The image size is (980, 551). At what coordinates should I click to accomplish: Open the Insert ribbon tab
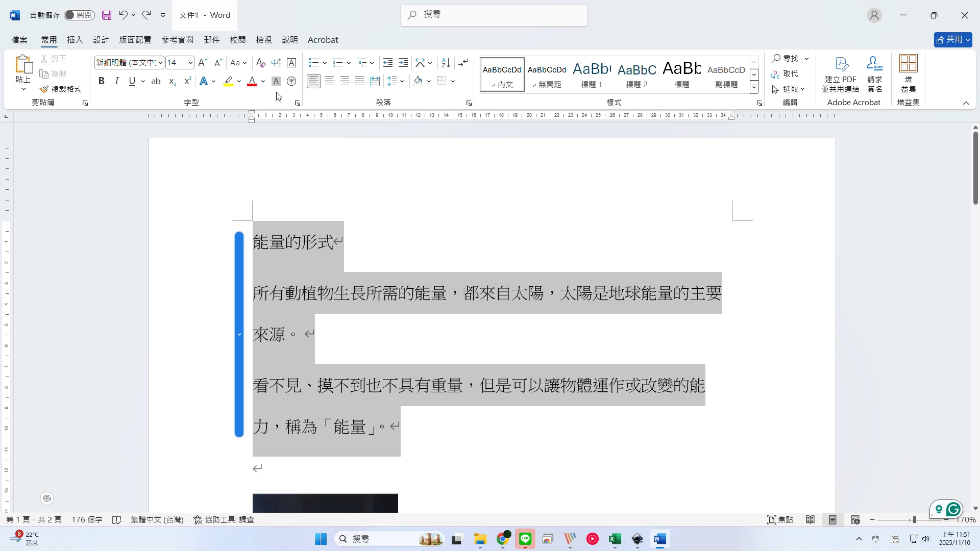point(75,40)
